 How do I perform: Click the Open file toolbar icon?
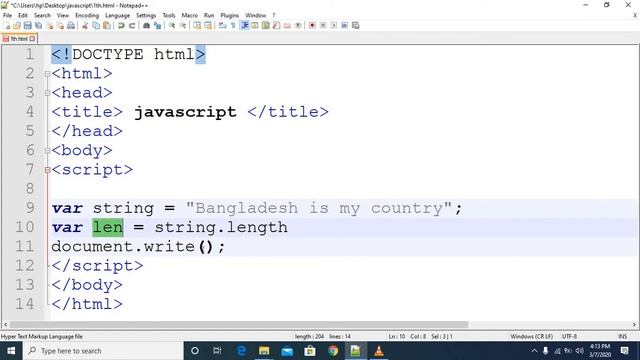[x=17, y=26]
